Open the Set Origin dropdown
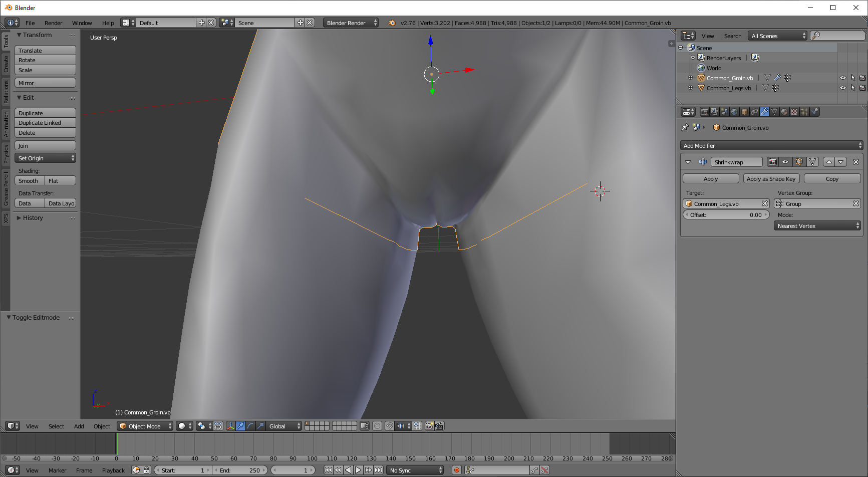The height and width of the screenshot is (477, 868). [x=45, y=158]
